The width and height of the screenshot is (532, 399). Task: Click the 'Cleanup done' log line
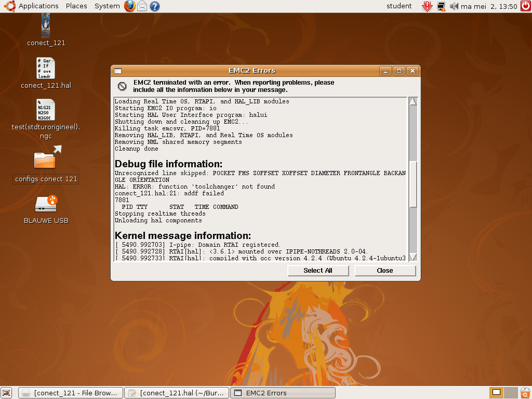coord(137,149)
